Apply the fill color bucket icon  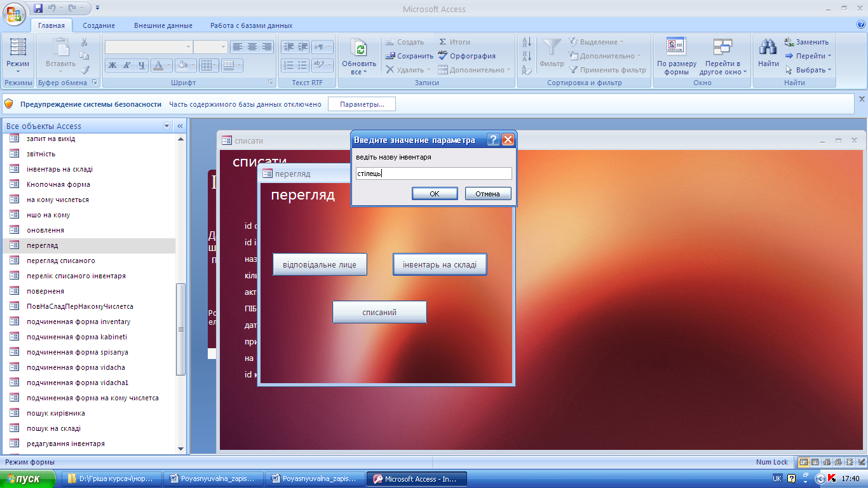182,65
